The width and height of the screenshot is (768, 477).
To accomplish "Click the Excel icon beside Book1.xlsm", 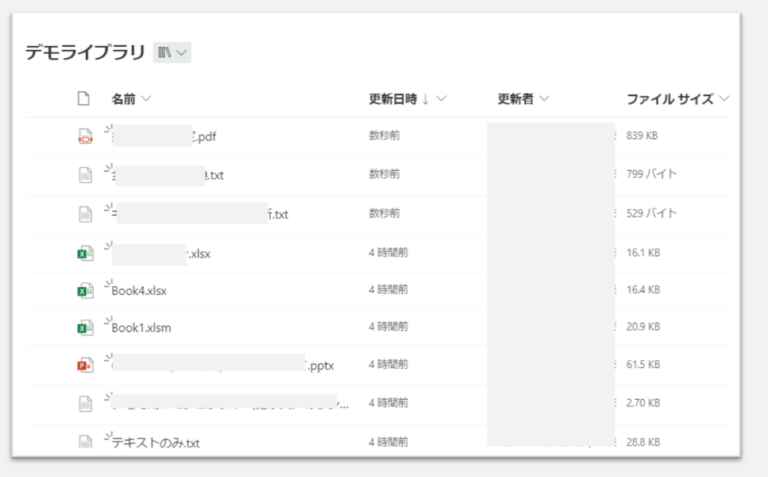I will 85,327.
